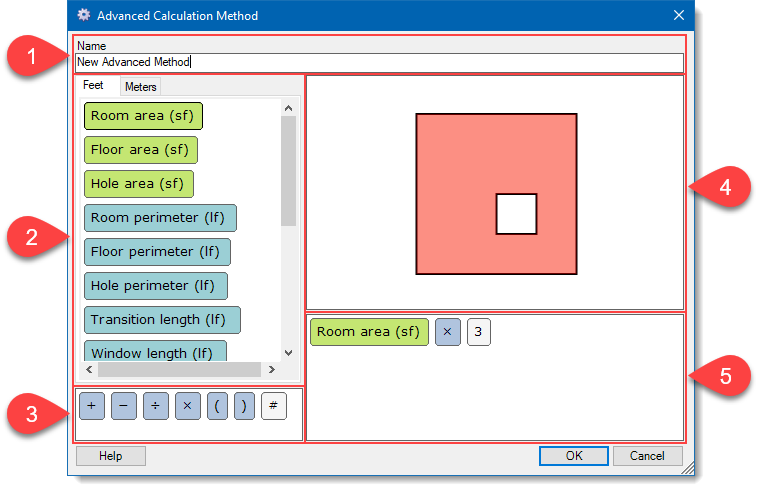Click the plus operator button
Image resolution: width=760 pixels, height=491 pixels.
point(92,406)
